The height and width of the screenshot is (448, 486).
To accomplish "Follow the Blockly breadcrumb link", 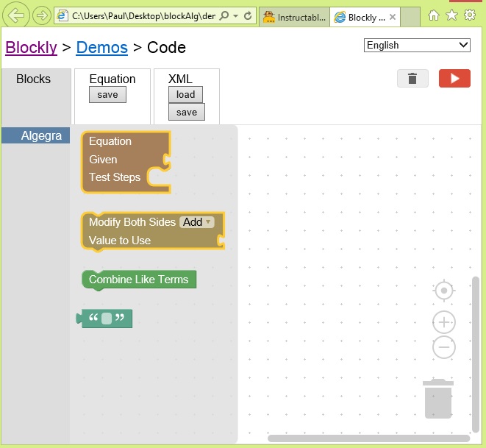I will click(x=32, y=48).
